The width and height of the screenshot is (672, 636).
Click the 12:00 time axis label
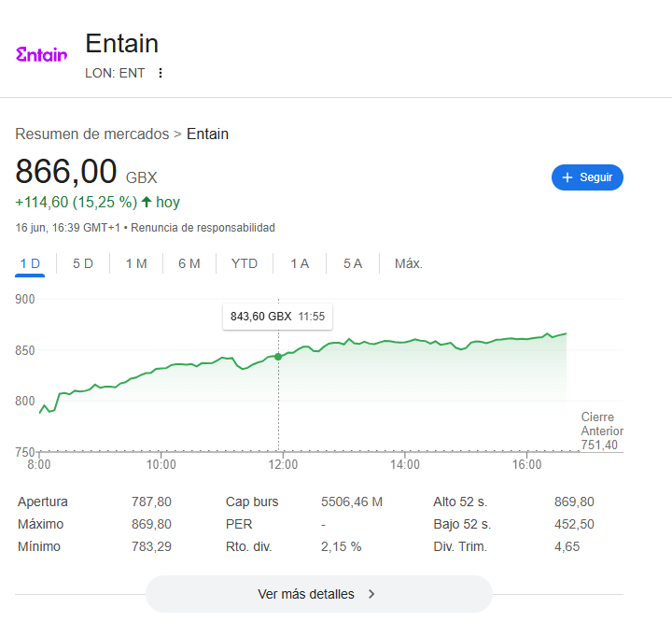(x=283, y=464)
